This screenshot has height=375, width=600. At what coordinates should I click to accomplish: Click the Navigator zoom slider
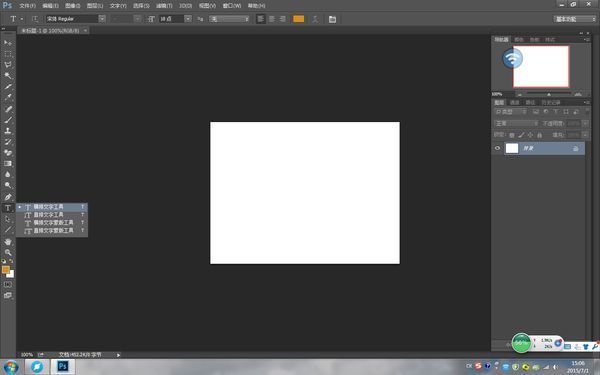click(549, 94)
